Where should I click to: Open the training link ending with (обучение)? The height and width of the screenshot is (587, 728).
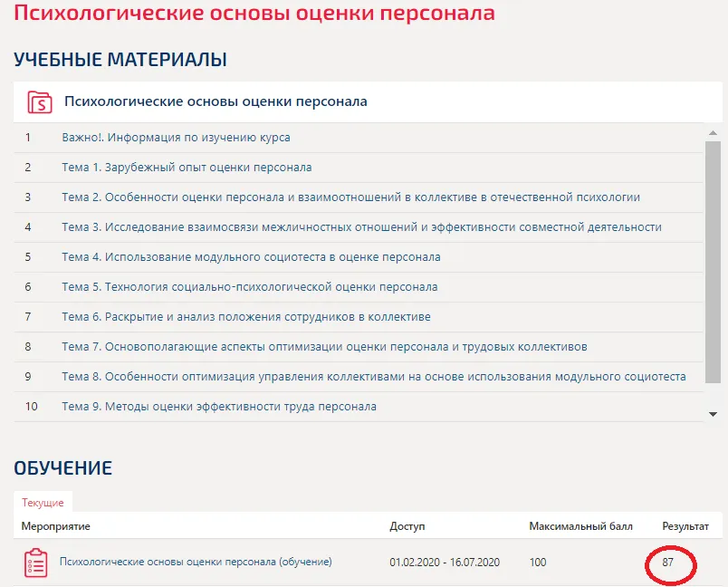click(x=196, y=562)
